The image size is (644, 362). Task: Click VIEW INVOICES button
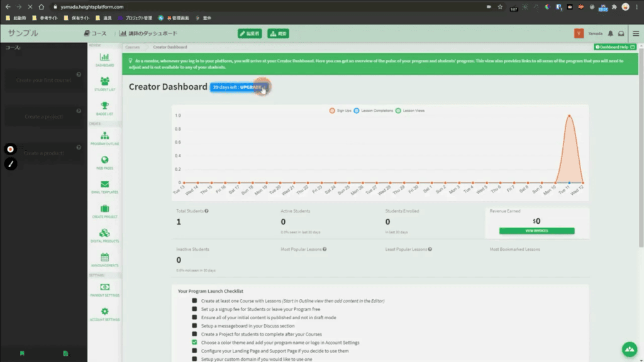click(537, 231)
